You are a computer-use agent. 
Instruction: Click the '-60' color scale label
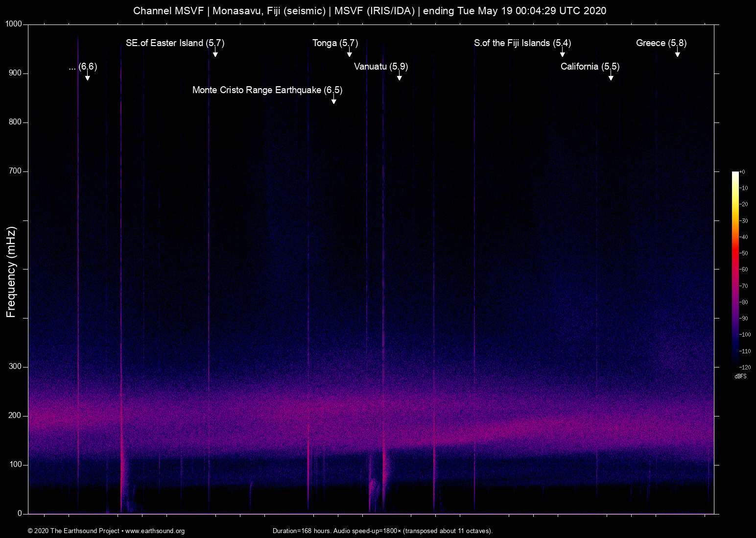(743, 269)
